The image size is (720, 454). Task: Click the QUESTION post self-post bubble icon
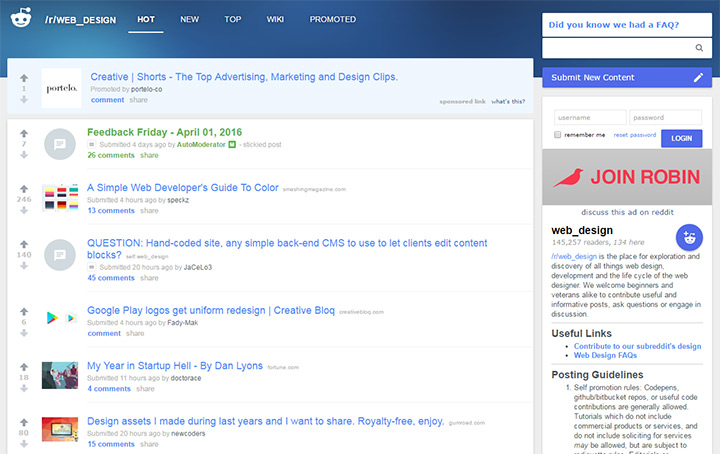[60, 255]
